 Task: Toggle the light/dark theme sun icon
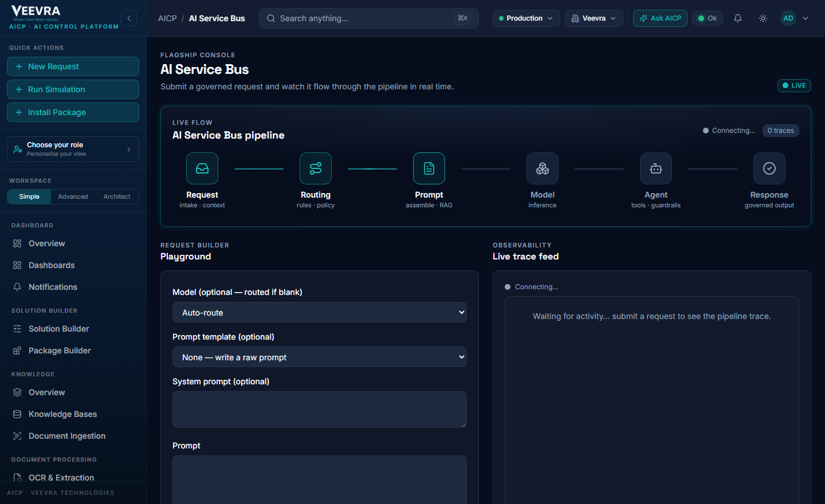click(763, 18)
